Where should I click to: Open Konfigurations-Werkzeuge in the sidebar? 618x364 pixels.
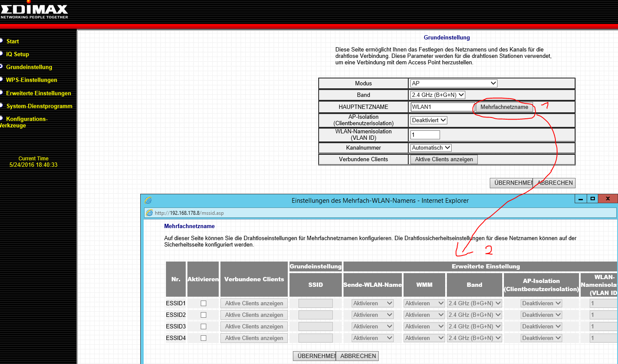[x=24, y=122]
